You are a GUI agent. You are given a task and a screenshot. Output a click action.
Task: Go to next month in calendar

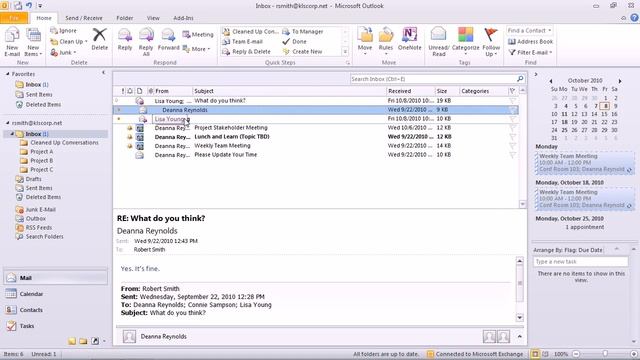(620, 81)
